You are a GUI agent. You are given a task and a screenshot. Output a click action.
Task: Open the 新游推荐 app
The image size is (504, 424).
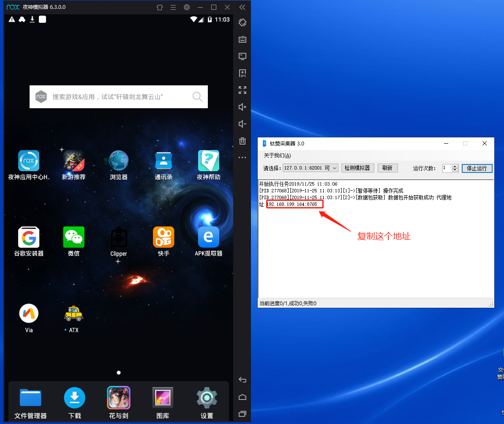(74, 161)
